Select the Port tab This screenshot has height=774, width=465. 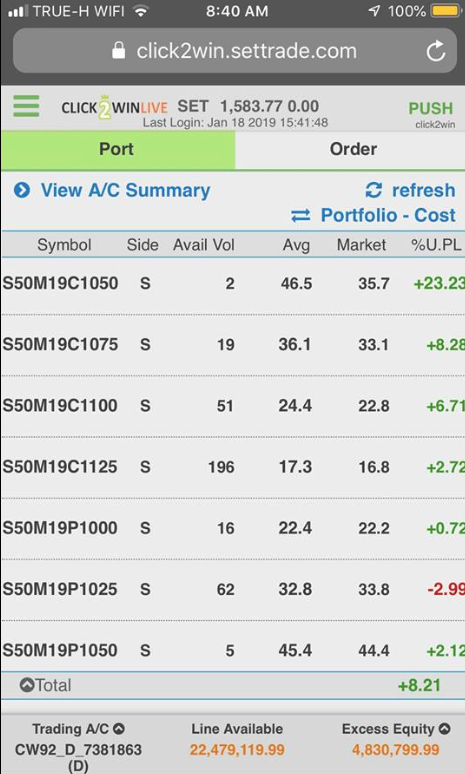pyautogui.click(x=117, y=149)
